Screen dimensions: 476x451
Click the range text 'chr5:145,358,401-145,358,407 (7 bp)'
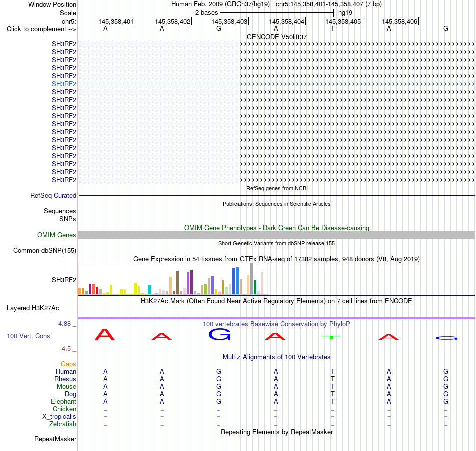[x=329, y=4]
